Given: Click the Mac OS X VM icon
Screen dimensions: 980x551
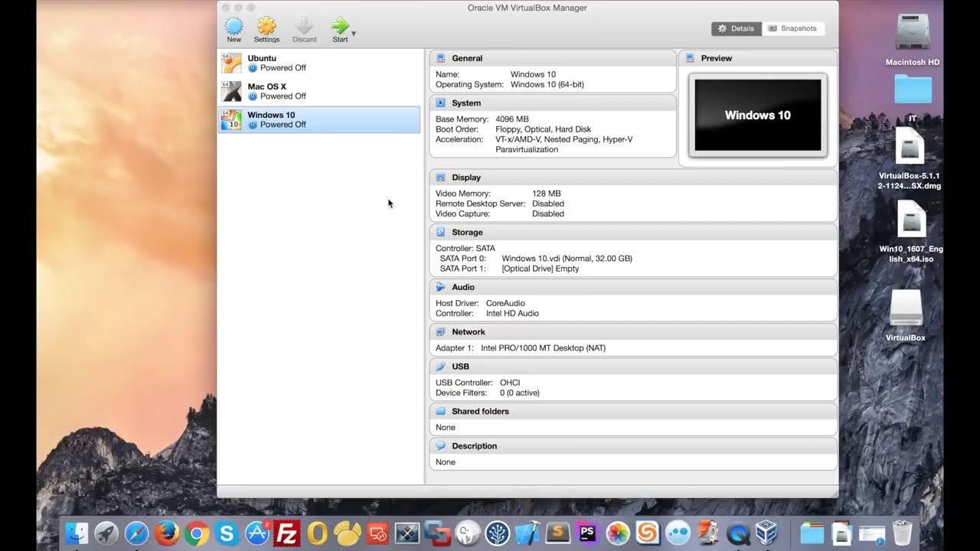Looking at the screenshot, I should (x=231, y=91).
